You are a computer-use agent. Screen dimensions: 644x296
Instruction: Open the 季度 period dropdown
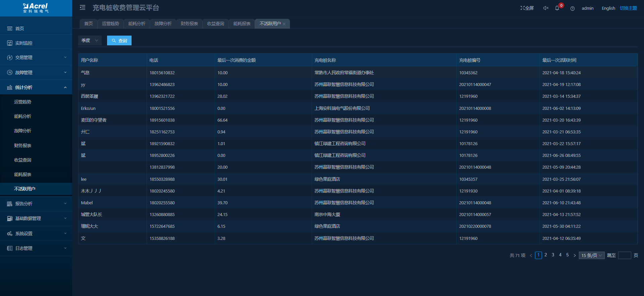tap(90, 40)
